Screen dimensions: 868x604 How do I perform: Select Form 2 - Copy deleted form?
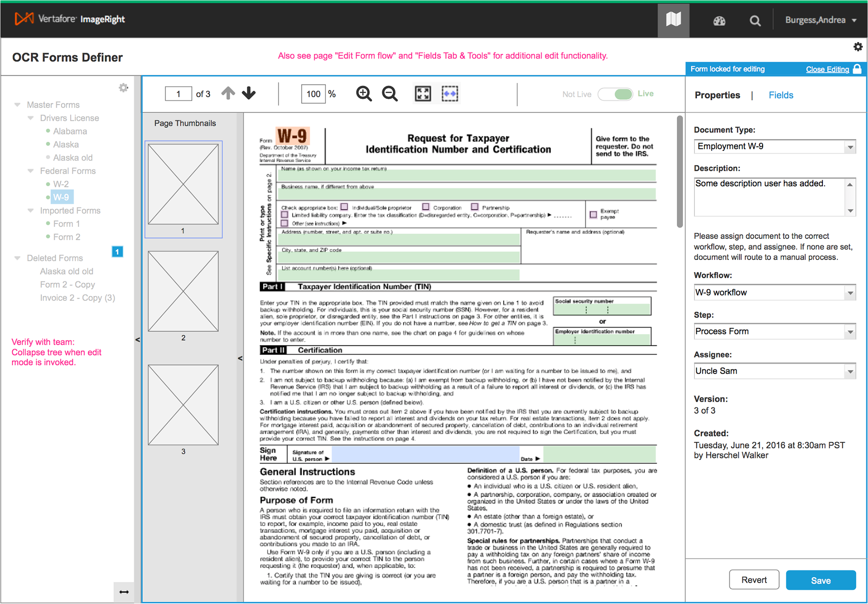[67, 285]
